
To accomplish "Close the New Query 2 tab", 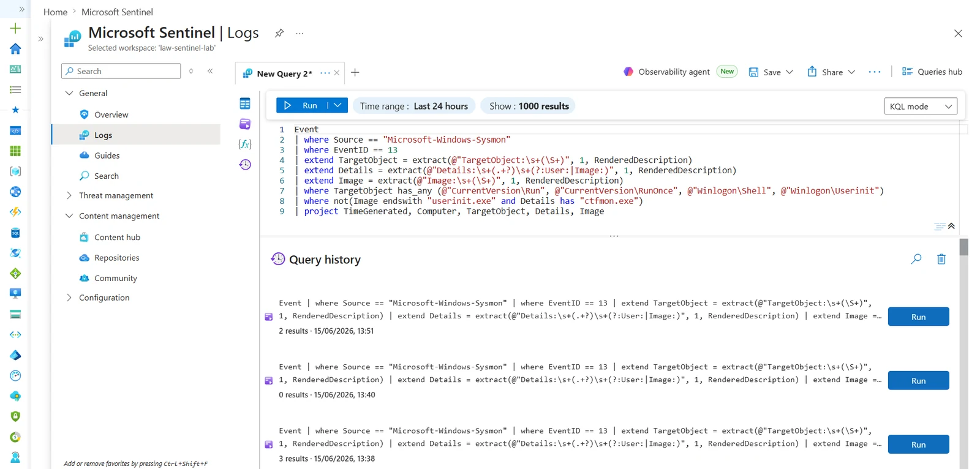I will coord(337,73).
